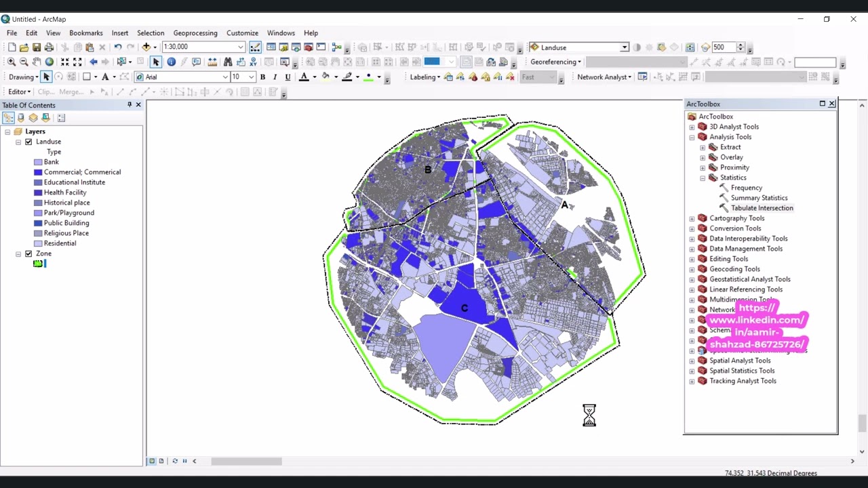
Task: Expand the Spatial Analyst Tools toolbox
Action: [692, 361]
